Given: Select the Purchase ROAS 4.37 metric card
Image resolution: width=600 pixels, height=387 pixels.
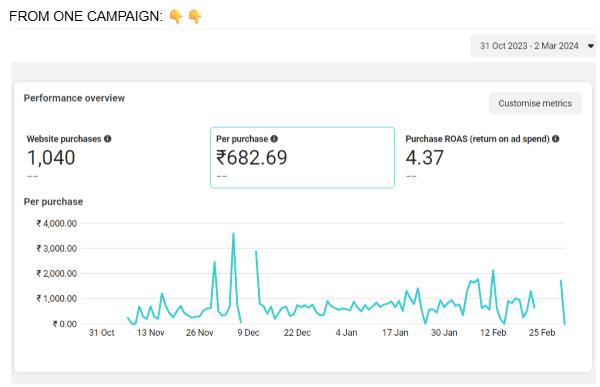Looking at the screenshot, I should [491, 157].
